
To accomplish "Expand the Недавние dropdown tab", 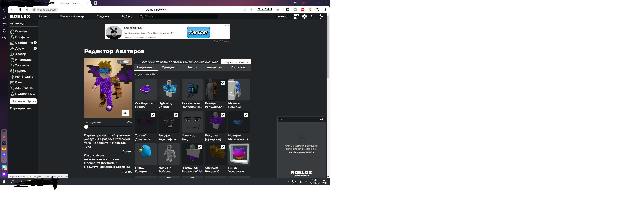I will pyautogui.click(x=146, y=67).
